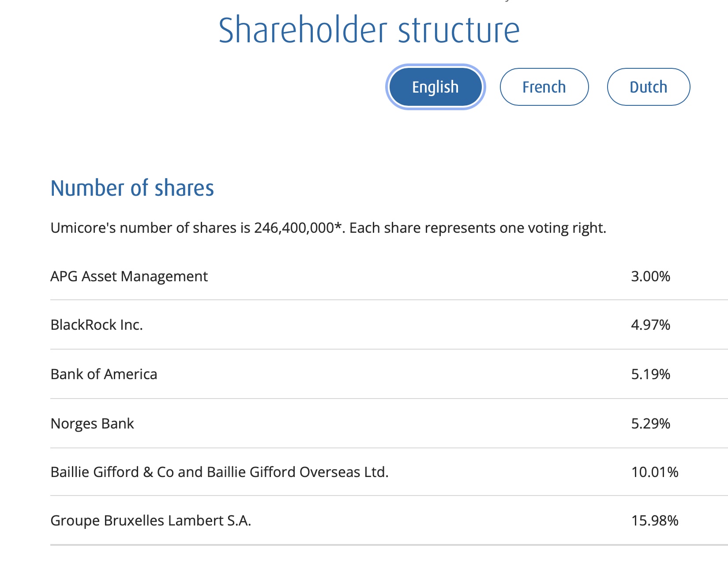Click the 5.19% stake value

pyautogui.click(x=650, y=374)
